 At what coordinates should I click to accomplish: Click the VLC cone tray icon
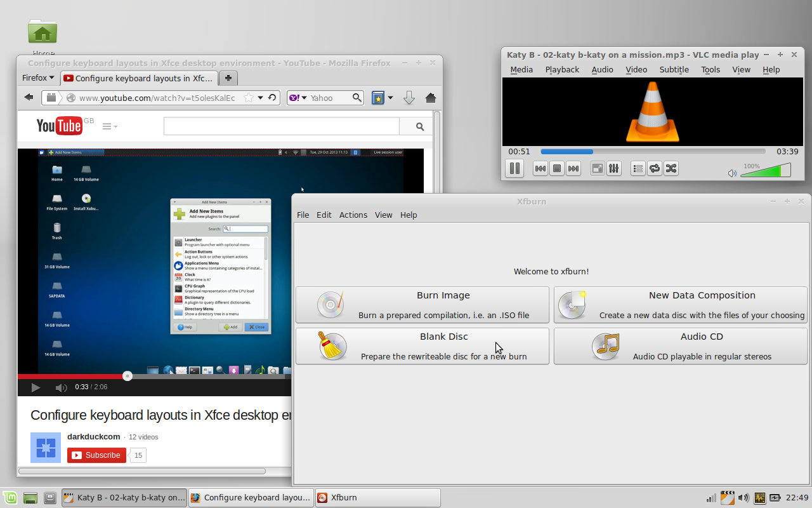click(x=728, y=498)
